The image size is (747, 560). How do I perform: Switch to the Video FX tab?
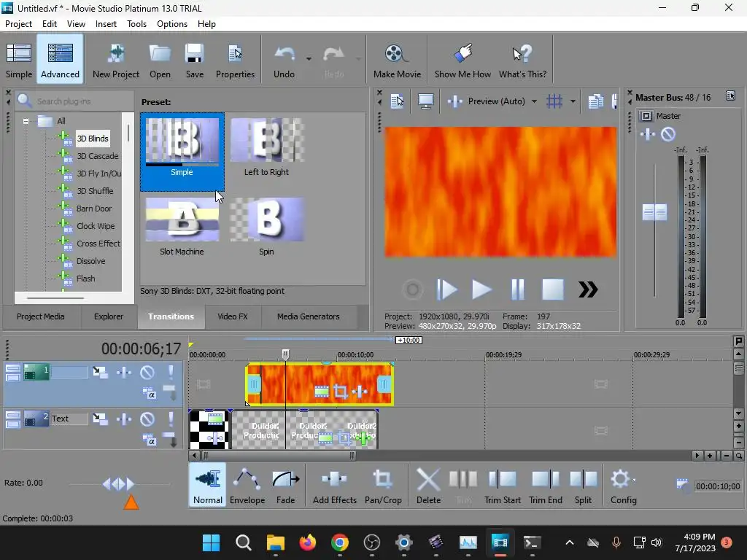pyautogui.click(x=233, y=316)
